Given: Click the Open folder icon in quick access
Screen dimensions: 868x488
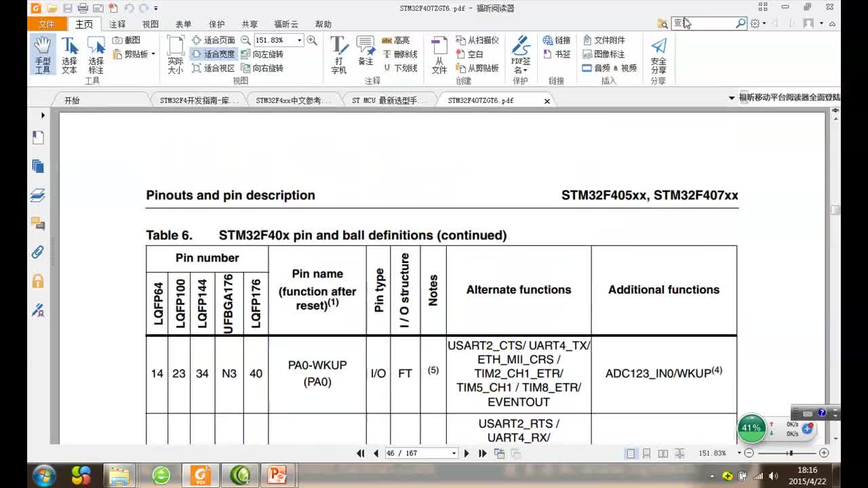Looking at the screenshot, I should pos(51,8).
